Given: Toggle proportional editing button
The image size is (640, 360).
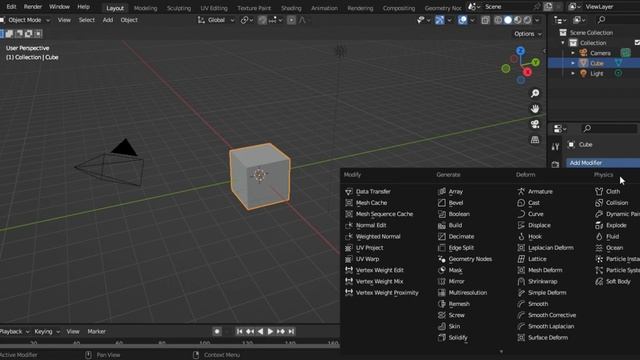Looking at the screenshot, I should tap(291, 20).
